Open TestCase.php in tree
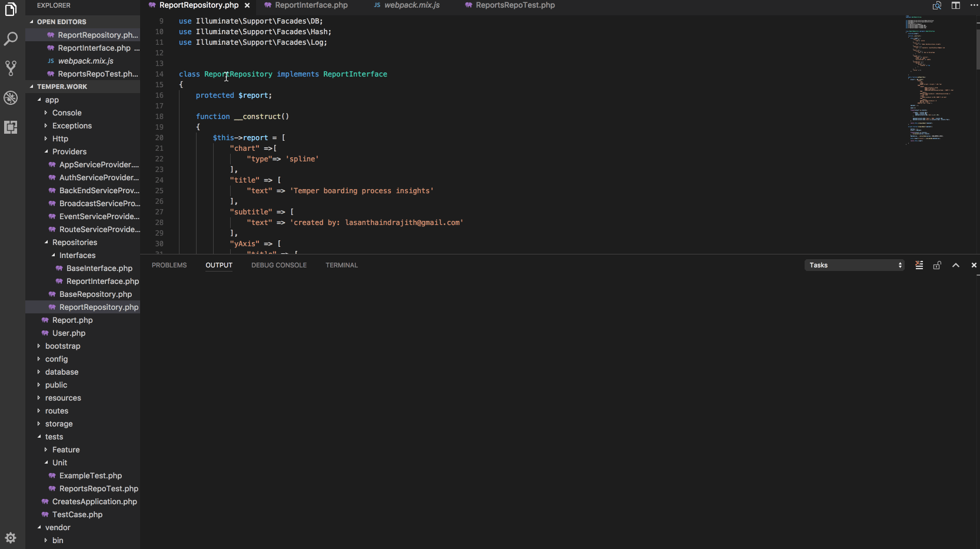Screen dimensions: 980x549 [82, 515]
